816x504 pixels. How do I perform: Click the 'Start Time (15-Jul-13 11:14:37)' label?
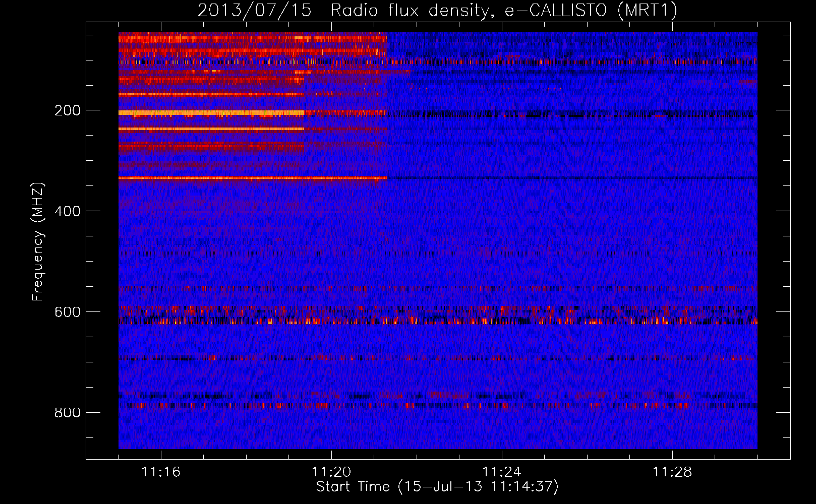(x=437, y=487)
